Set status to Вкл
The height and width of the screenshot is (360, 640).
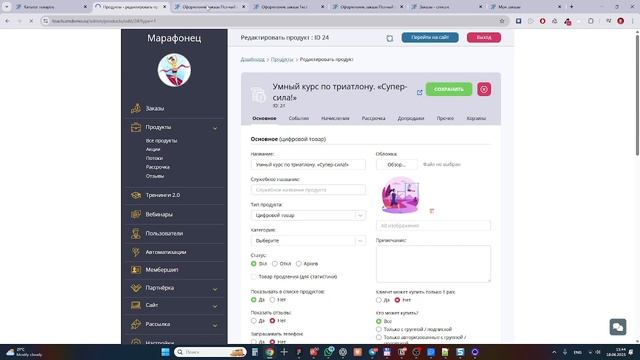253,264
